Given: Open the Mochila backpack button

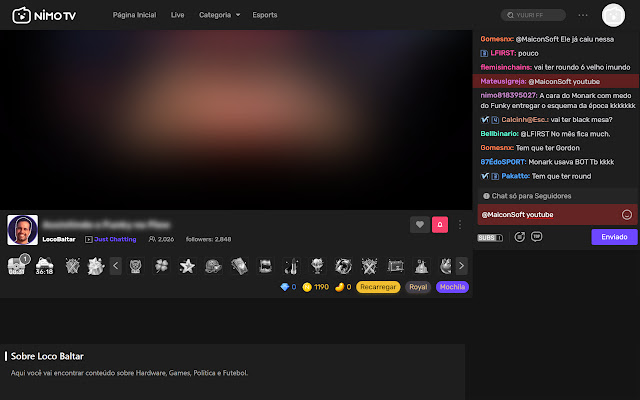Looking at the screenshot, I should pyautogui.click(x=451, y=287).
